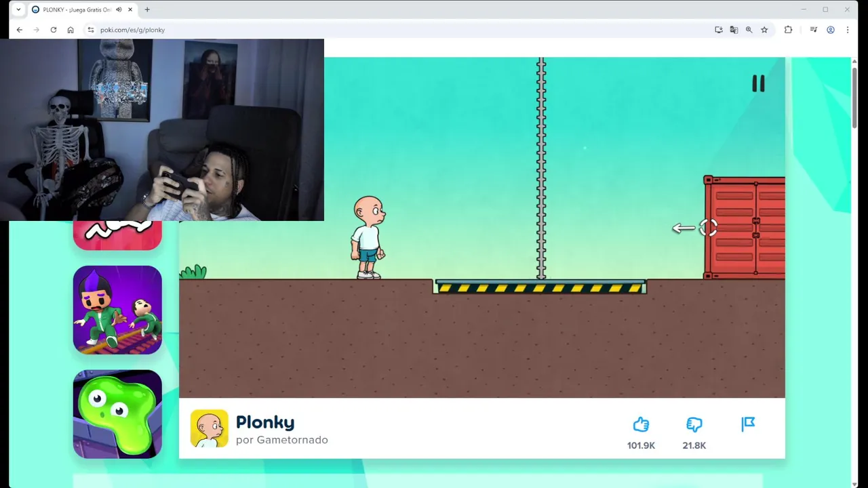Image resolution: width=868 pixels, height=488 pixels.
Task: Open the Chrome three-dot menu
Action: pos(847,30)
